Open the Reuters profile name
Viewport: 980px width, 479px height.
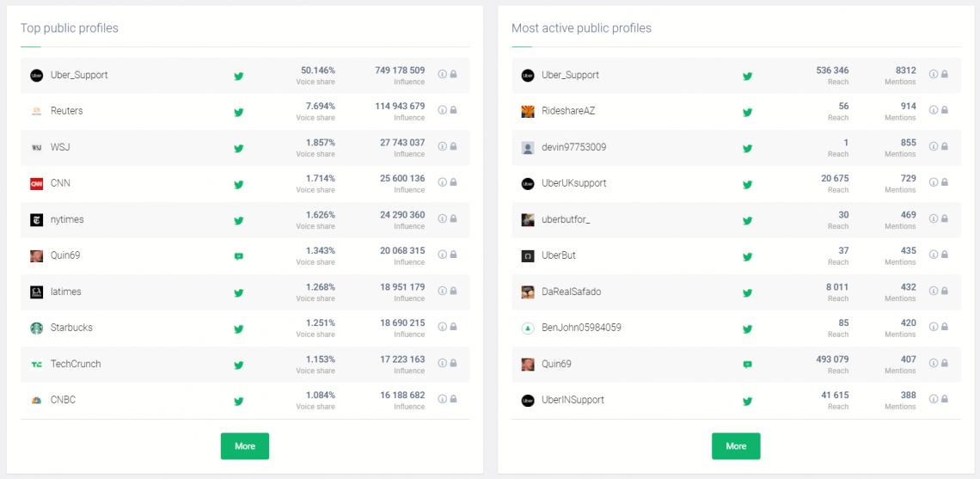[67, 111]
